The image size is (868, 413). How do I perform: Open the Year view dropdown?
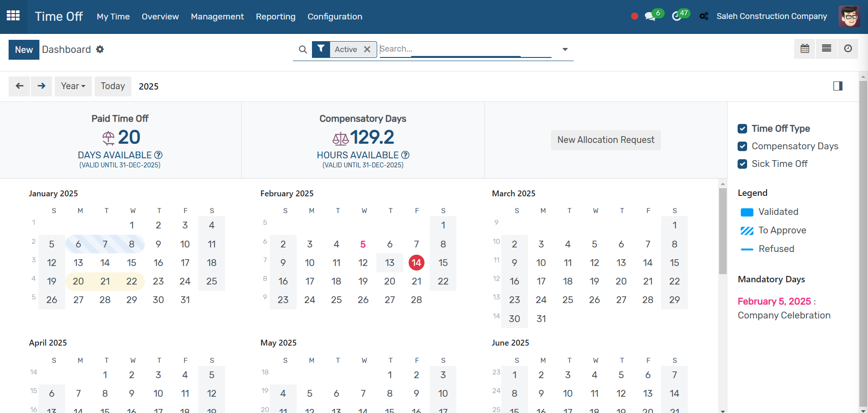(73, 86)
